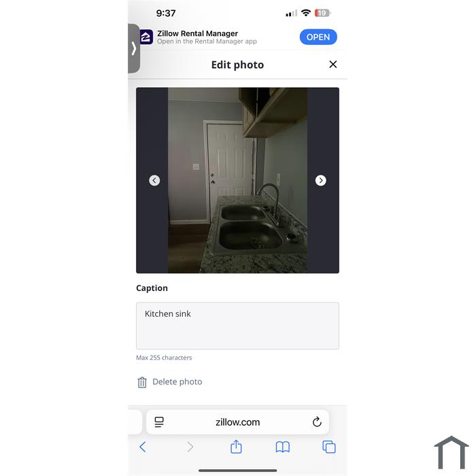Open the Safari share sheet
This screenshot has height=476, width=476.
tap(236, 447)
